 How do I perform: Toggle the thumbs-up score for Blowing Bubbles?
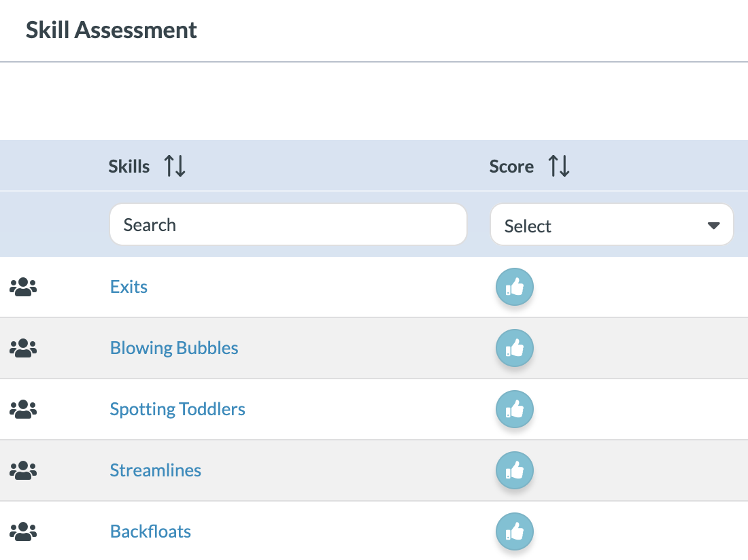[x=515, y=348]
